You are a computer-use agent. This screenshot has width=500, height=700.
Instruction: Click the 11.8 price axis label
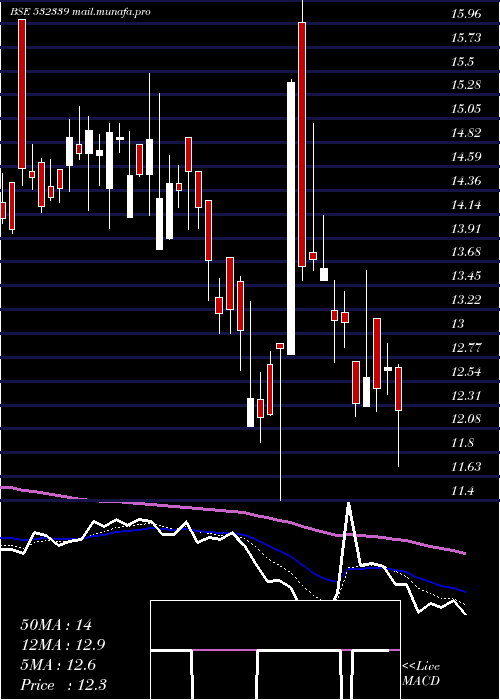click(462, 443)
